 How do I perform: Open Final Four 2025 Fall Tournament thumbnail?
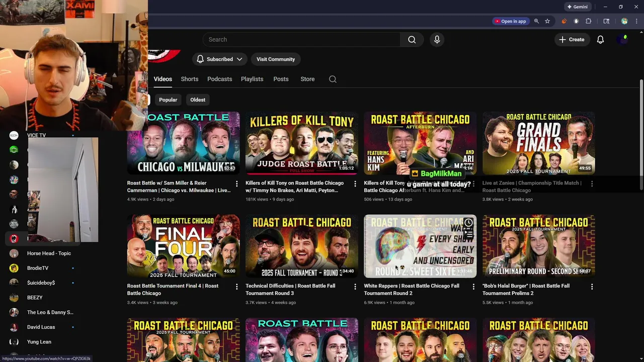[x=184, y=246]
